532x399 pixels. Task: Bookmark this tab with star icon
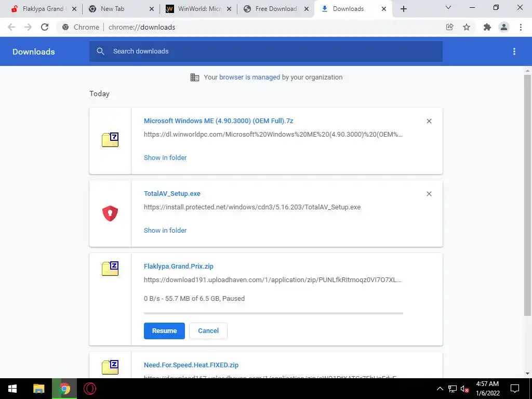pyautogui.click(x=467, y=27)
